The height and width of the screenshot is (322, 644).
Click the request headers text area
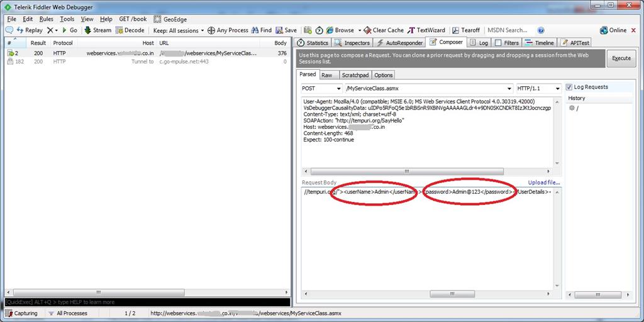427,132
